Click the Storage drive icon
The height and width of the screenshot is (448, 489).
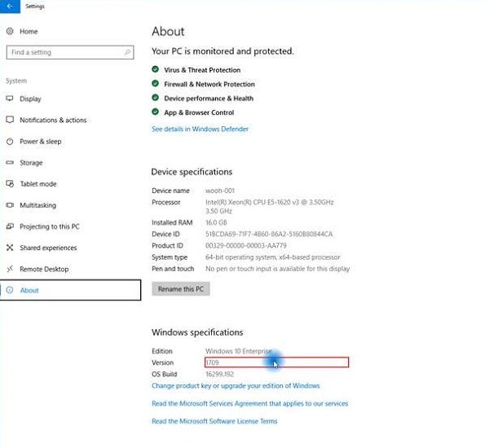[x=10, y=162]
